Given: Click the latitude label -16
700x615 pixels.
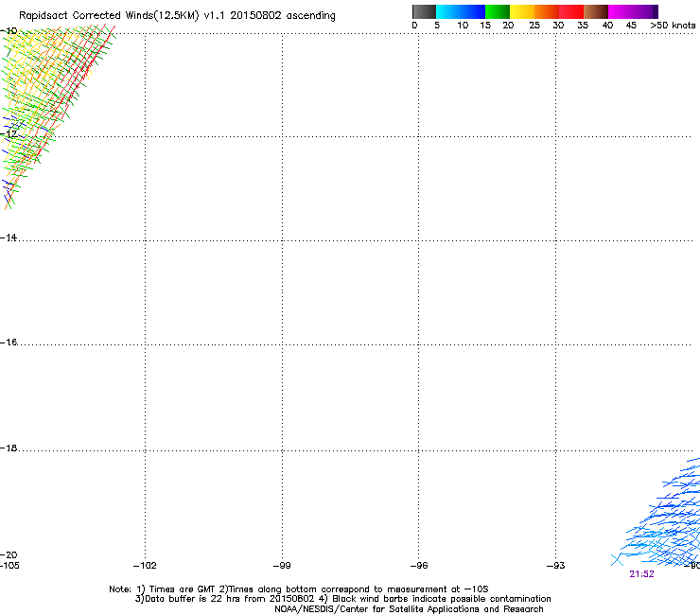Looking at the screenshot, I should tap(9, 343).
